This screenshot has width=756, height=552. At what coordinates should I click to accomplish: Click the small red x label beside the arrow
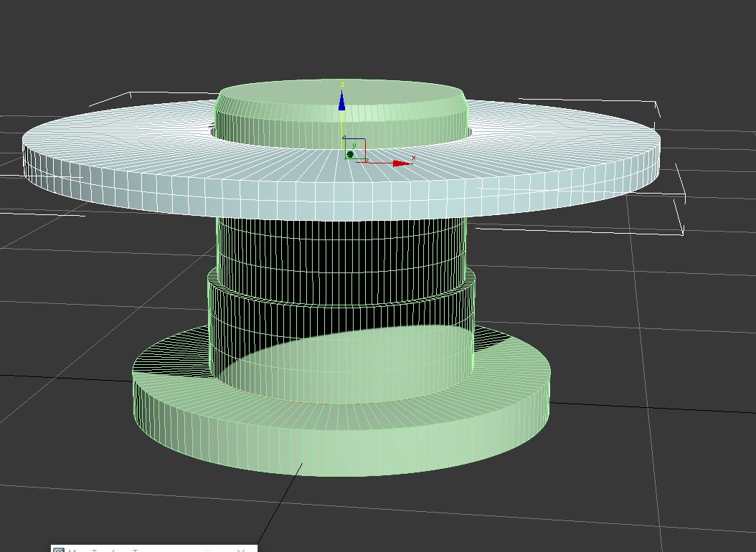point(414,158)
